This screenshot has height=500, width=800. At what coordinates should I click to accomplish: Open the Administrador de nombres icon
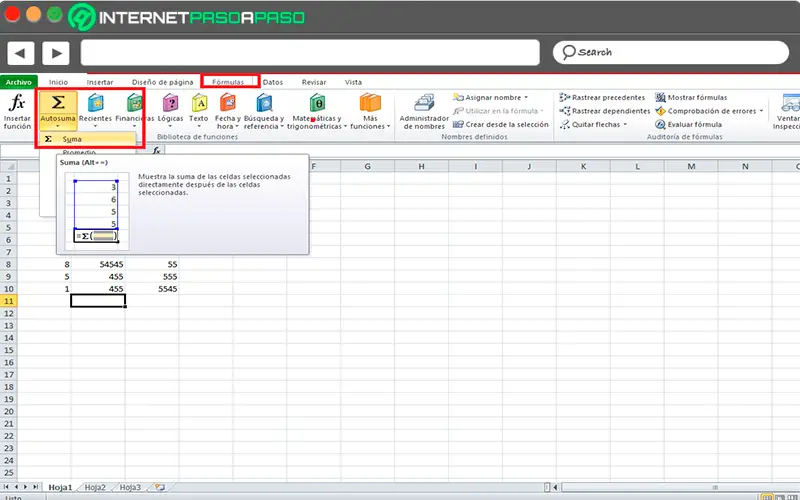pos(424,104)
